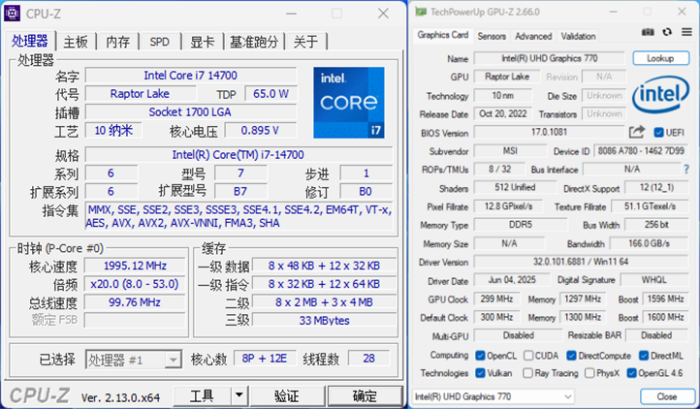Click the Intel Core i7 logo badge
This screenshot has width=700, height=409.
point(349,103)
